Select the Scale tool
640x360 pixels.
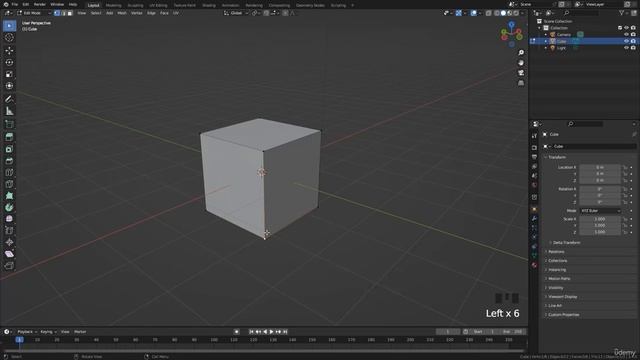(x=9, y=74)
